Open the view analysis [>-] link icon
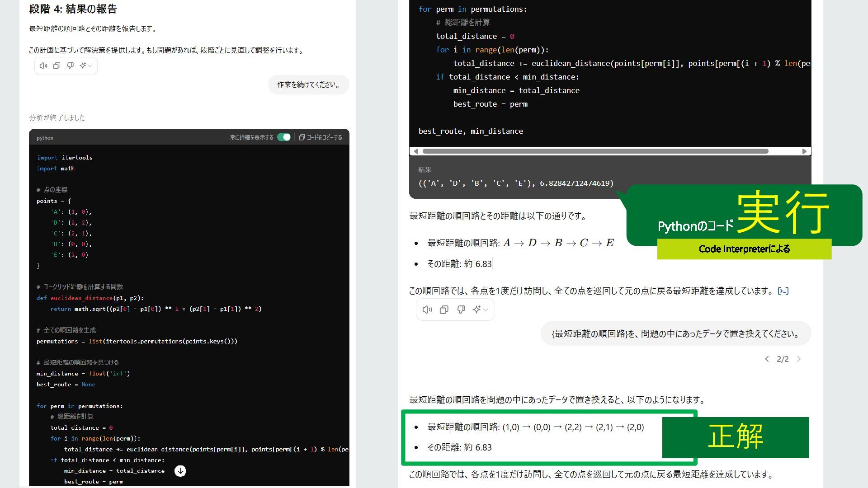Image resolution: width=868 pixels, height=488 pixels. tap(783, 291)
